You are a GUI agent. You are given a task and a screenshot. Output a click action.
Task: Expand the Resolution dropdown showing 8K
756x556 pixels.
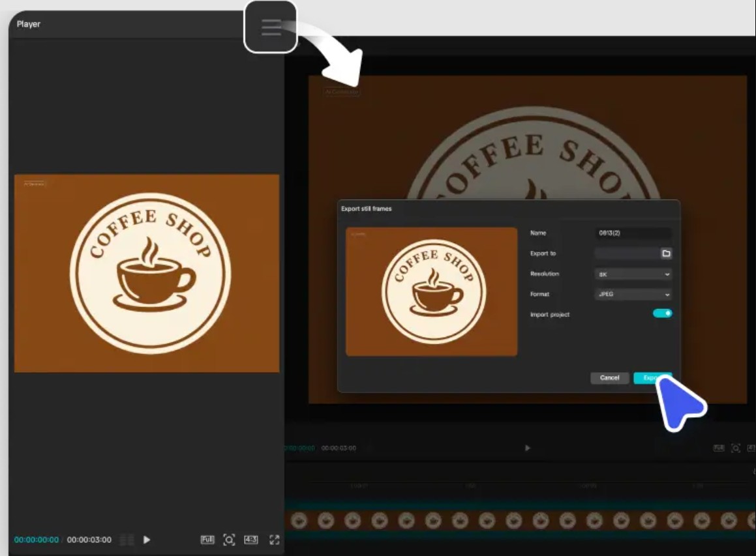(633, 274)
